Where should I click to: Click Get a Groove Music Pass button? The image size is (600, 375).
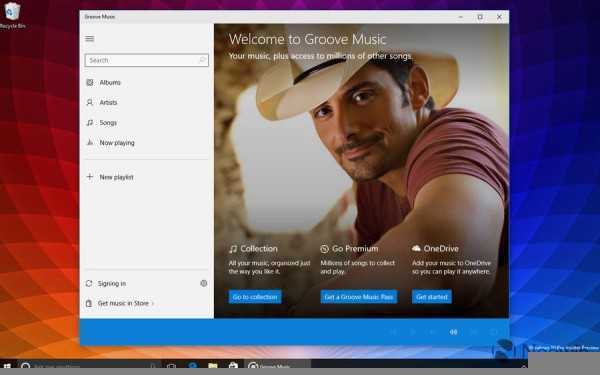(359, 297)
